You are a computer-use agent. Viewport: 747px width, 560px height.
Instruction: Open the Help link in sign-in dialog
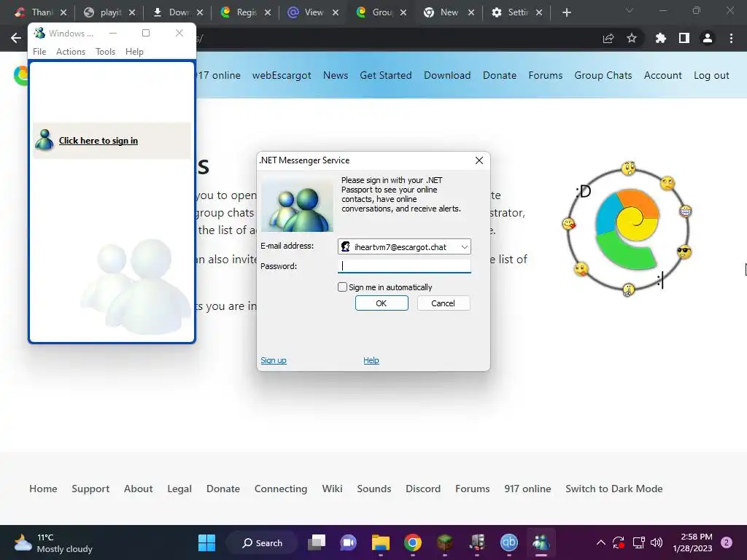coord(371,360)
